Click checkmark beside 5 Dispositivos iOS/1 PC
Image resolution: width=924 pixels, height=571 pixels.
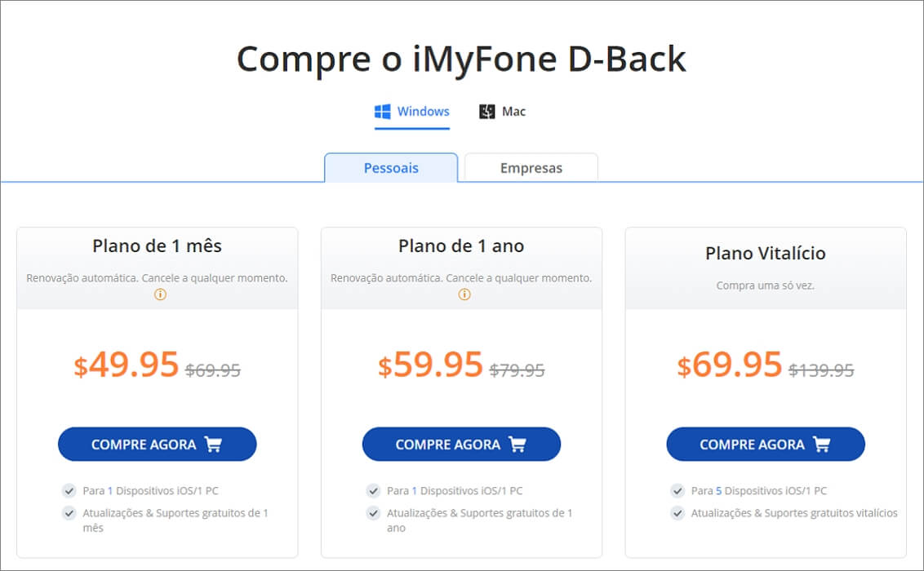click(677, 490)
